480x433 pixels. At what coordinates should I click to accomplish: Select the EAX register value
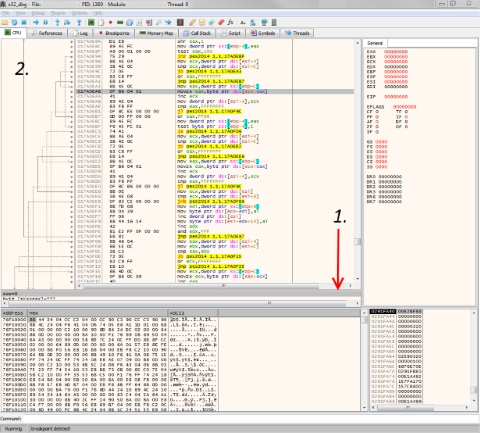396,52
